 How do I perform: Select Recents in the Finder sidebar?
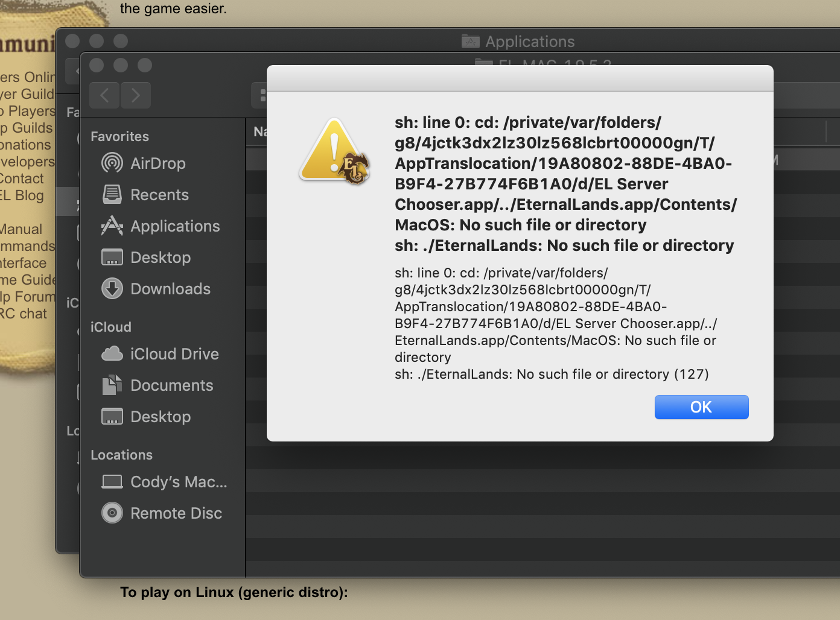145,195
